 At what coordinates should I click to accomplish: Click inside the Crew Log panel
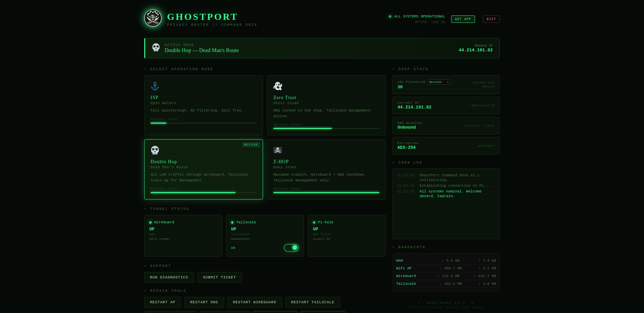click(446, 204)
